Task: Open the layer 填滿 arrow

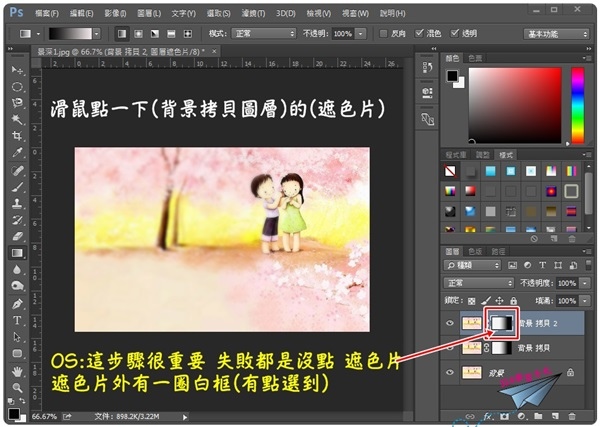Action: (x=585, y=301)
